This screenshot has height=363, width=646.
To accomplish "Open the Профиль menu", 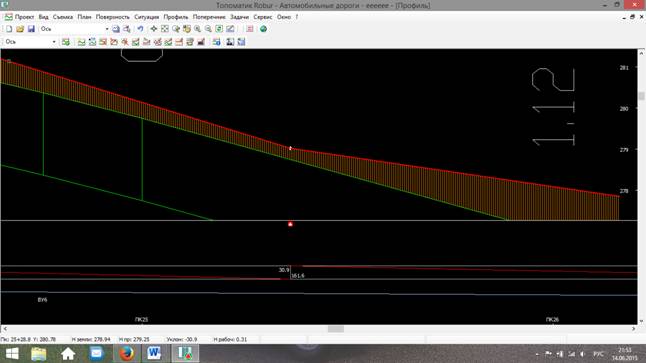I will tap(176, 17).
